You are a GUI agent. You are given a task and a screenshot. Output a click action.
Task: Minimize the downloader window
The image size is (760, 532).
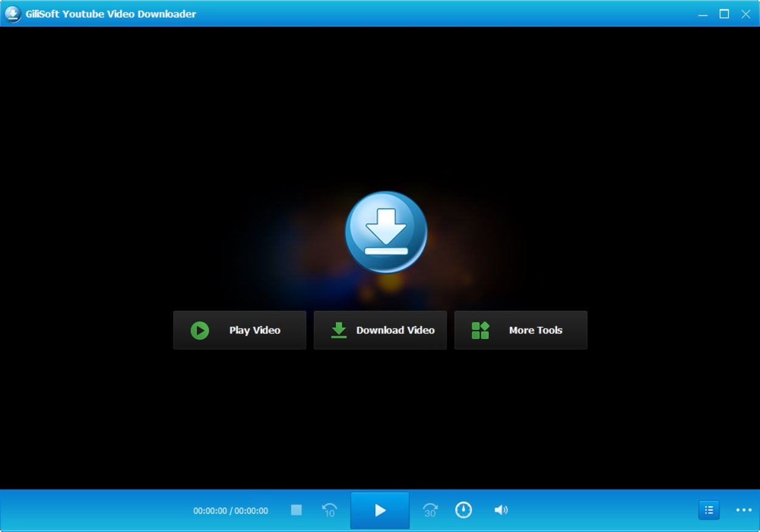(x=703, y=14)
